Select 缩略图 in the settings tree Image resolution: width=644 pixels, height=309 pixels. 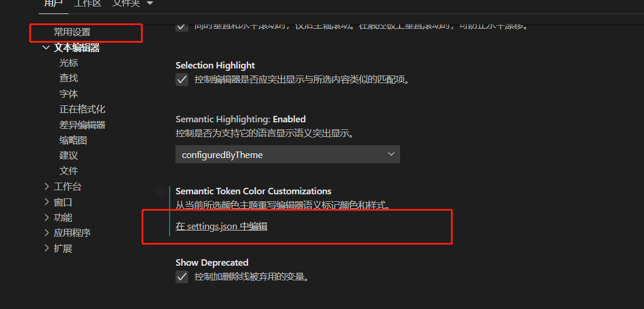point(73,140)
